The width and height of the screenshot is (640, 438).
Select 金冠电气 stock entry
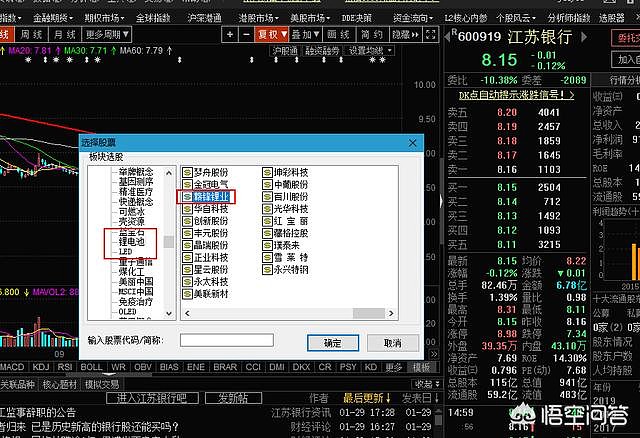point(205,185)
